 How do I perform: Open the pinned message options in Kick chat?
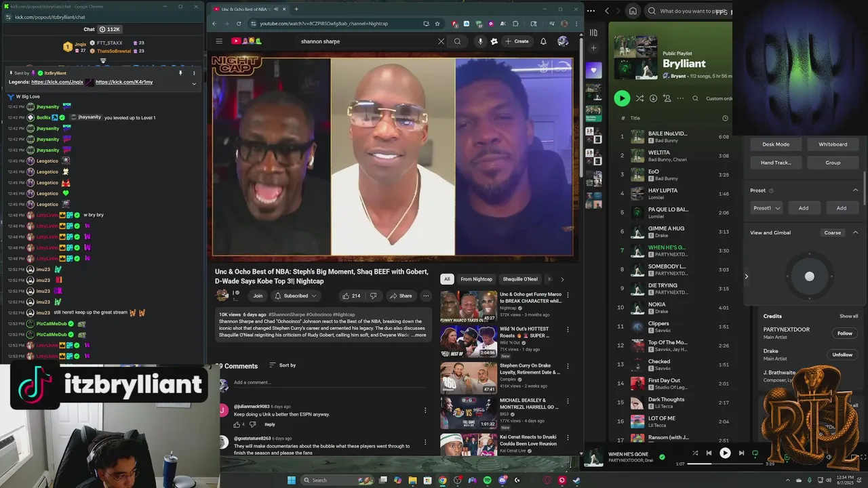click(x=194, y=73)
